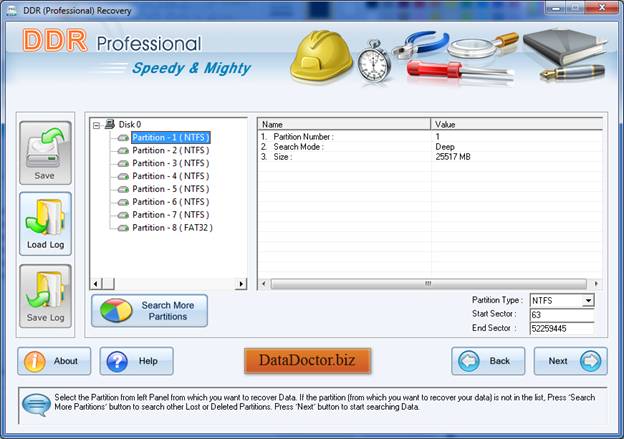Select Partition - 4 ( NTFS )
624x439 pixels.
tap(171, 176)
